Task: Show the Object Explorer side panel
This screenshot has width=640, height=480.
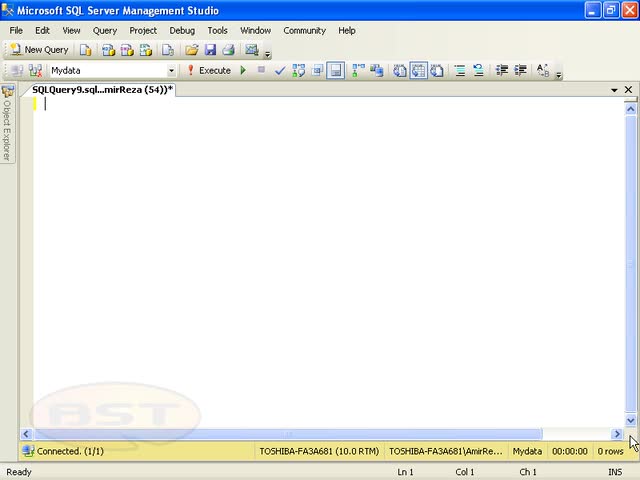Action: 7,123
